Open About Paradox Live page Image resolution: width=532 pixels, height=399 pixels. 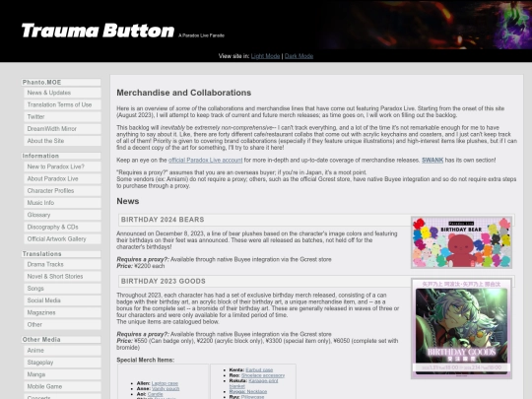click(62, 178)
